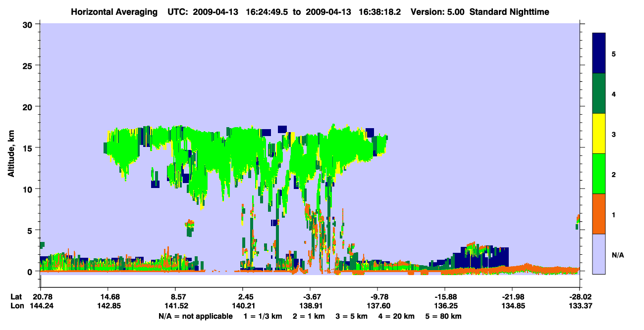
Task: Click the altitude tick label 25
Action: (29, 65)
